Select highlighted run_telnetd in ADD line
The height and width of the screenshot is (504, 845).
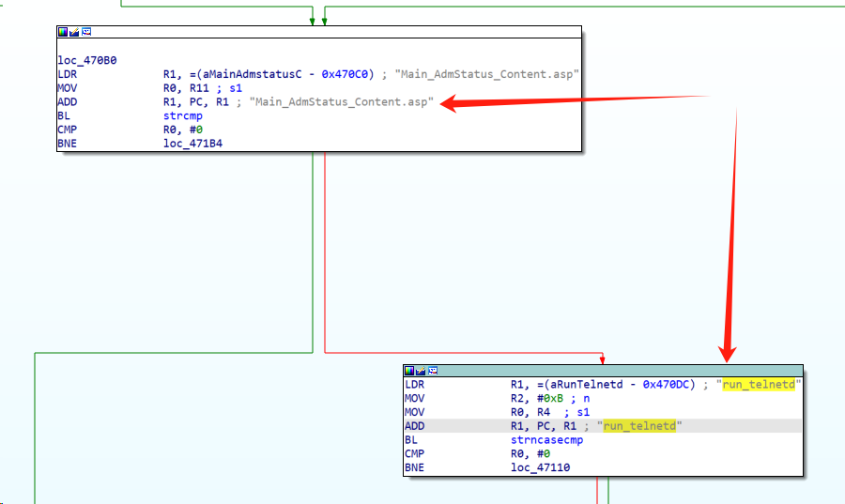[x=639, y=426]
